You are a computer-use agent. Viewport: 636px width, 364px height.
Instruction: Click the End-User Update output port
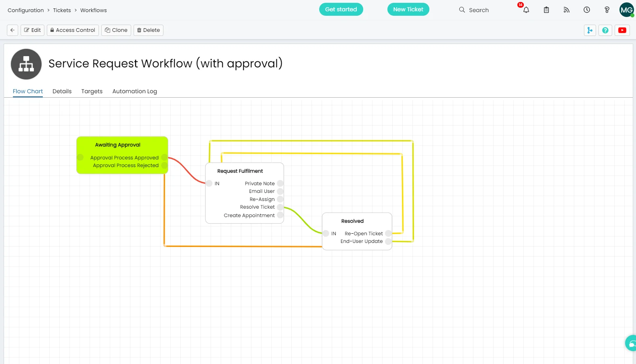click(388, 241)
